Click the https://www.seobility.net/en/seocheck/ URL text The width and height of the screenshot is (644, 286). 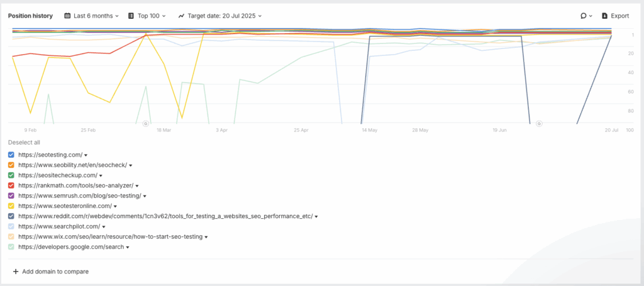coord(73,165)
